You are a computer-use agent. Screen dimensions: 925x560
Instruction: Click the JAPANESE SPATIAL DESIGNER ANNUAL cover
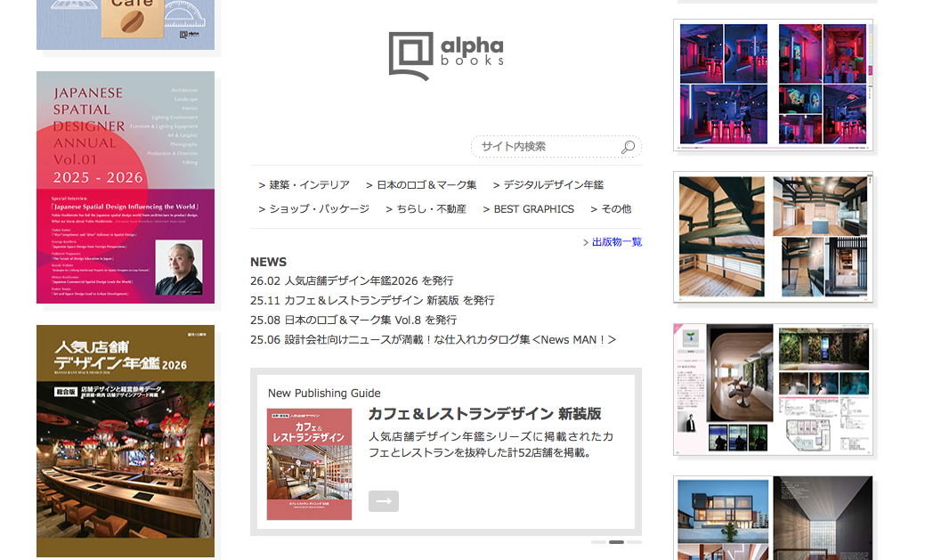point(125,187)
